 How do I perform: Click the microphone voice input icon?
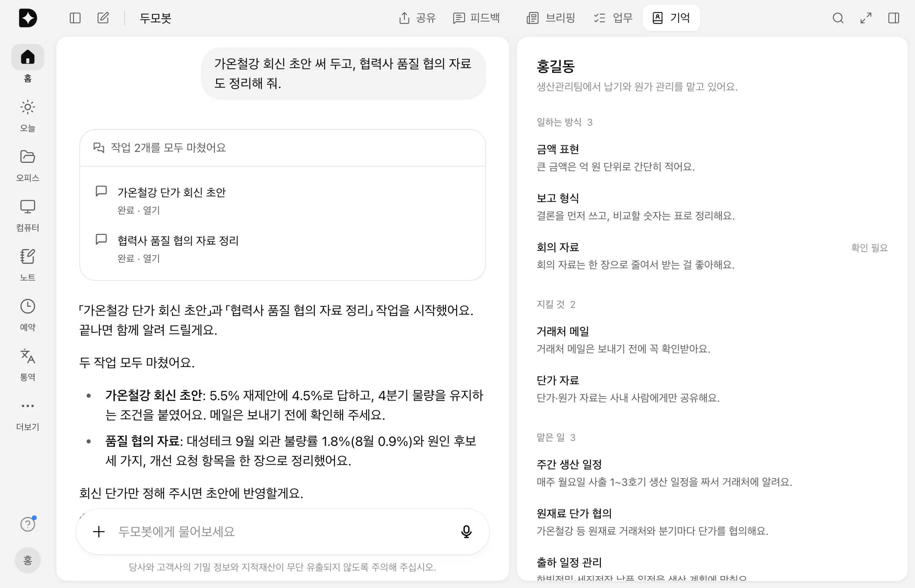[466, 532]
